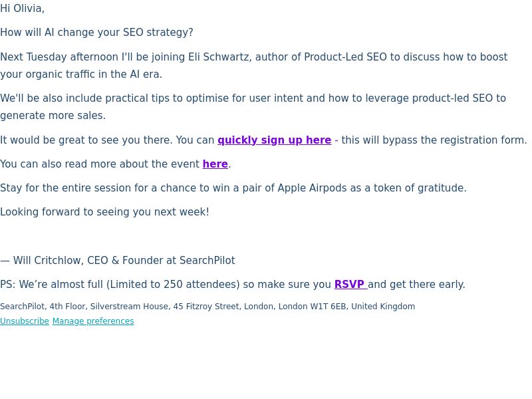
Task: Click 'Looking forward to seeing you next week!'
Action: [x=104, y=212]
